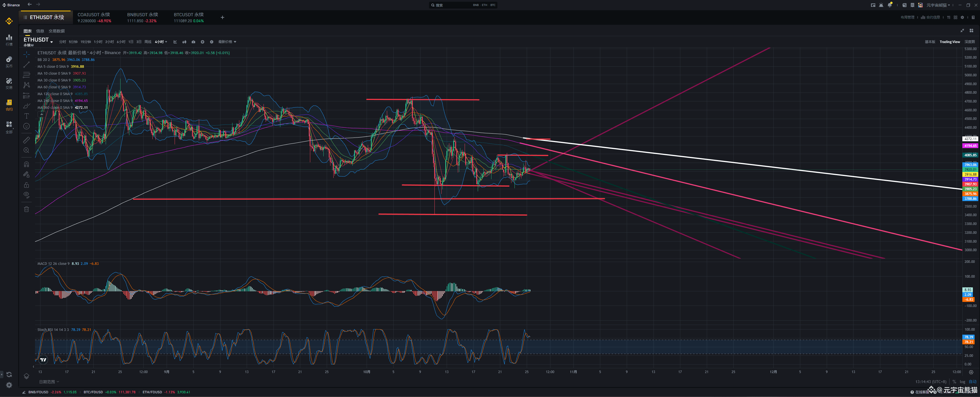Open 布局管理 layout management

point(907,17)
